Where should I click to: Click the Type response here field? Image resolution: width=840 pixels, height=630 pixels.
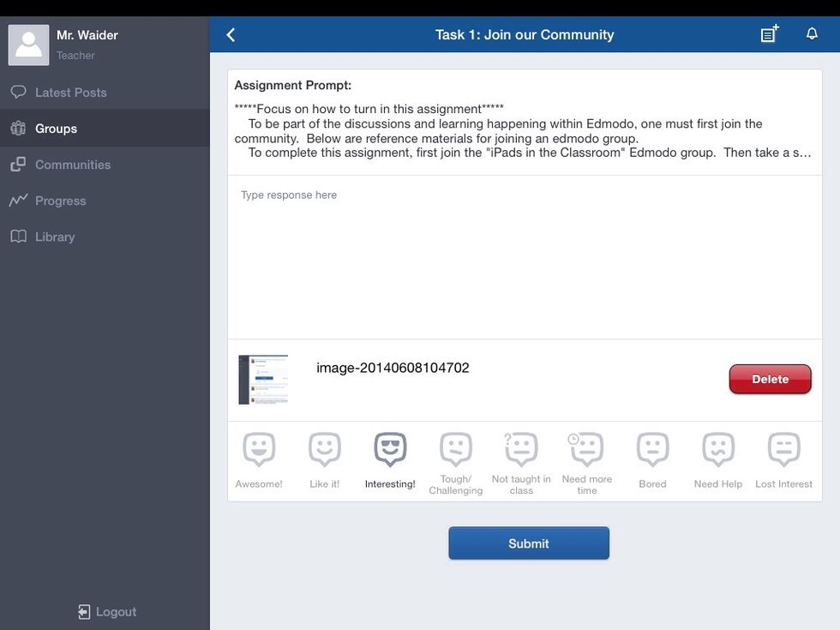(525, 257)
